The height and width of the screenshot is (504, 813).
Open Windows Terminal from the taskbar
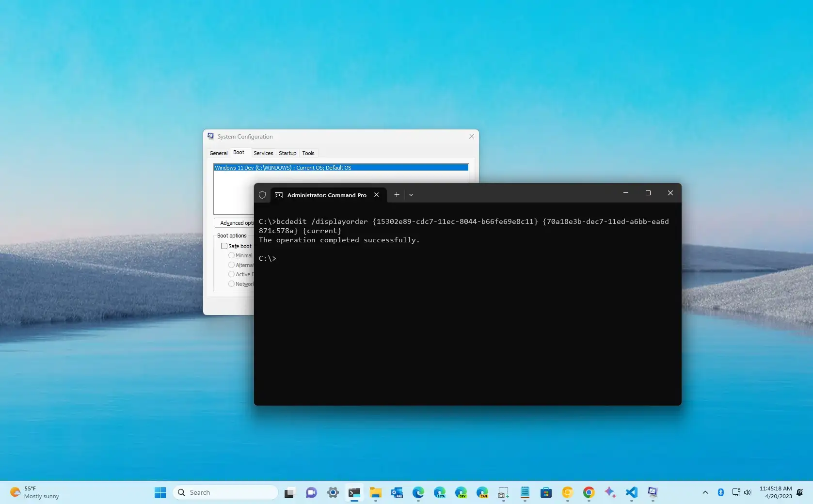[x=354, y=492]
